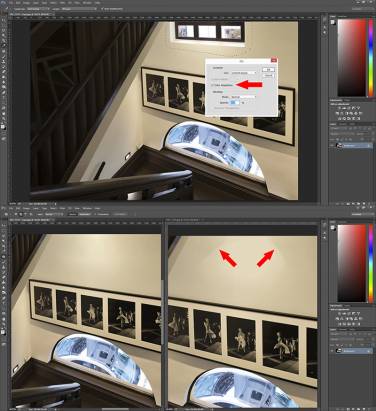Click OK in the Fill dialog
The height and width of the screenshot is (411, 376).
(268, 70)
